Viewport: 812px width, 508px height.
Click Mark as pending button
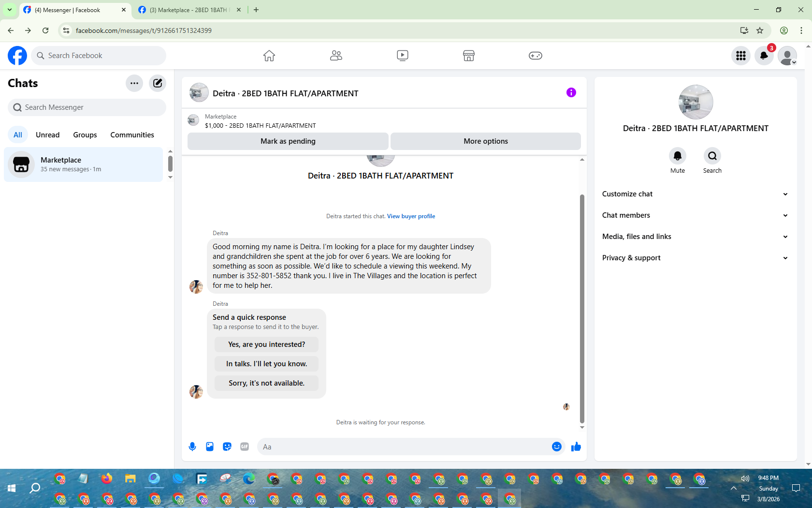click(x=288, y=141)
